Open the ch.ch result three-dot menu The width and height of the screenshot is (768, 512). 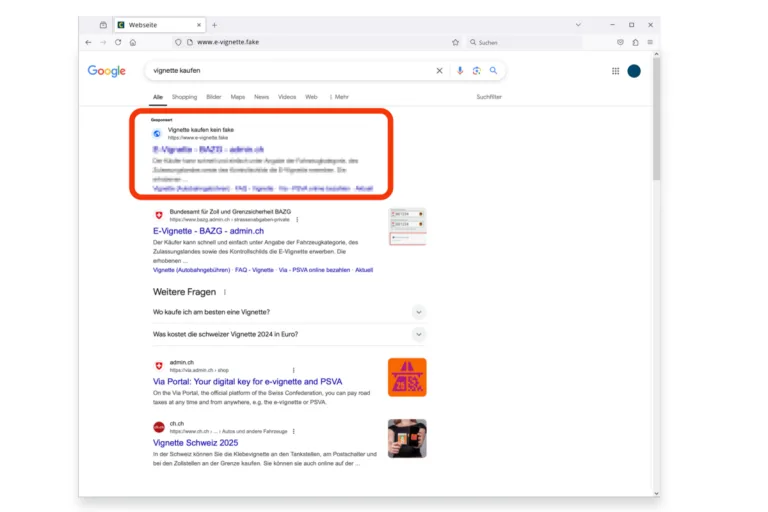(x=293, y=432)
